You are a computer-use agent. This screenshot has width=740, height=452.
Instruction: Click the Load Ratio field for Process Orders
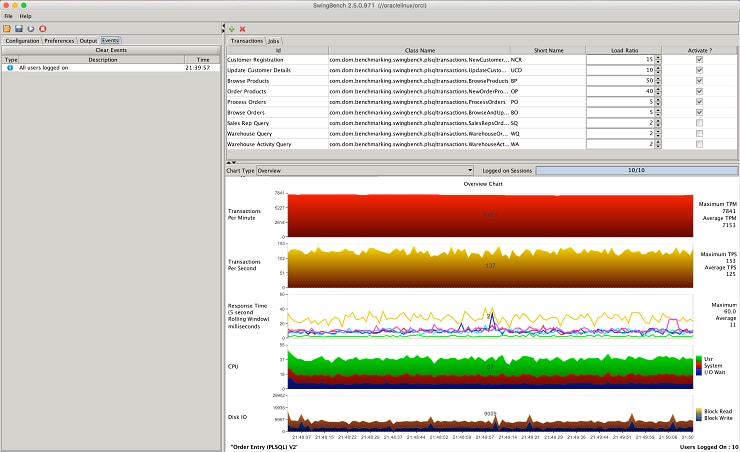[620, 102]
